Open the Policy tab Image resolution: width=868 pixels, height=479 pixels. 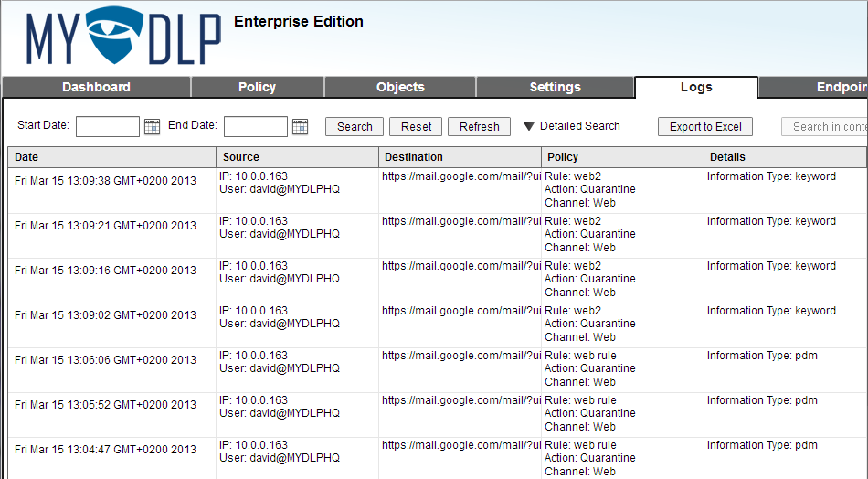[x=258, y=87]
